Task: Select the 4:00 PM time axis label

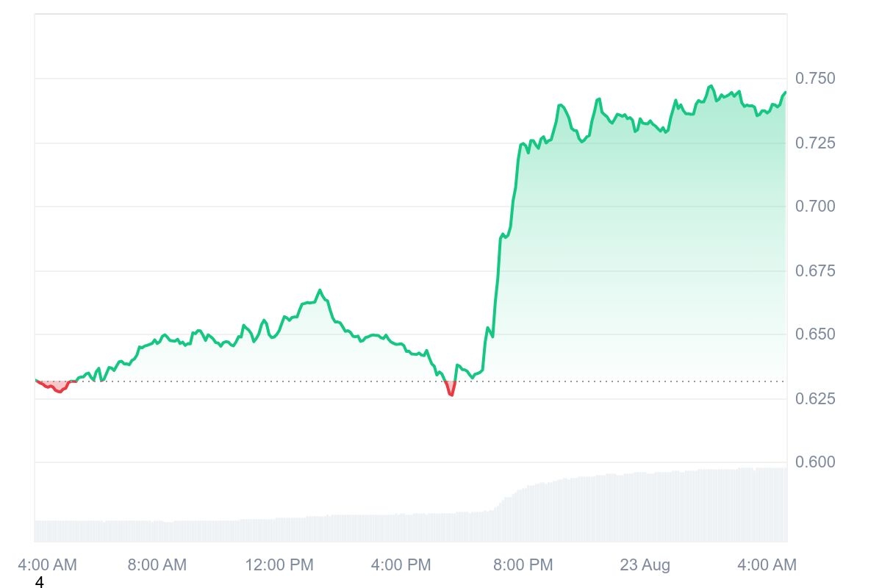Action: pos(401,565)
